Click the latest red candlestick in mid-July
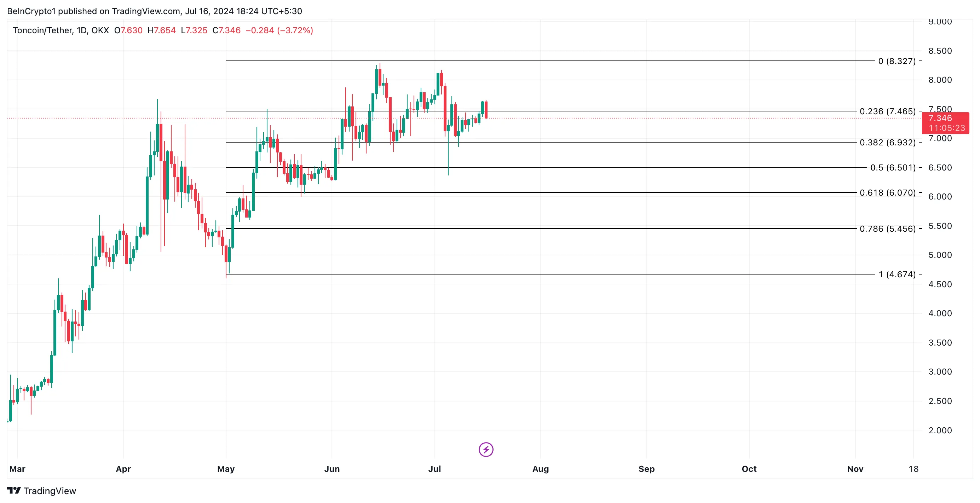The image size is (980, 503). click(x=486, y=110)
